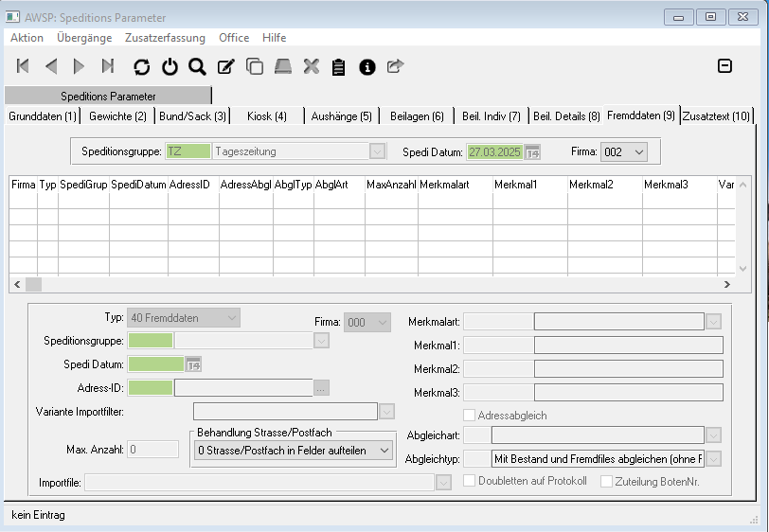Toggle the Adressabgleich checkbox
Screen dimensions: 769x532
(469, 415)
